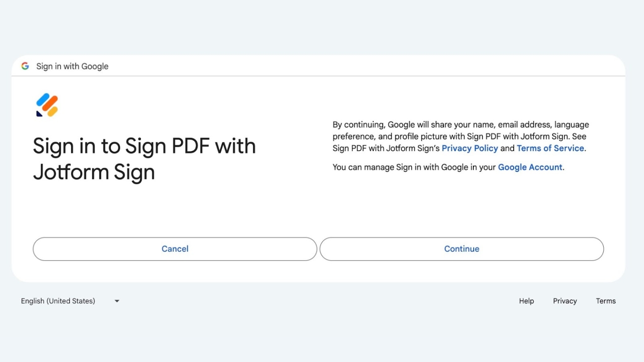Click the "Sign in with Google" header text
The image size is (644, 362).
click(72, 66)
